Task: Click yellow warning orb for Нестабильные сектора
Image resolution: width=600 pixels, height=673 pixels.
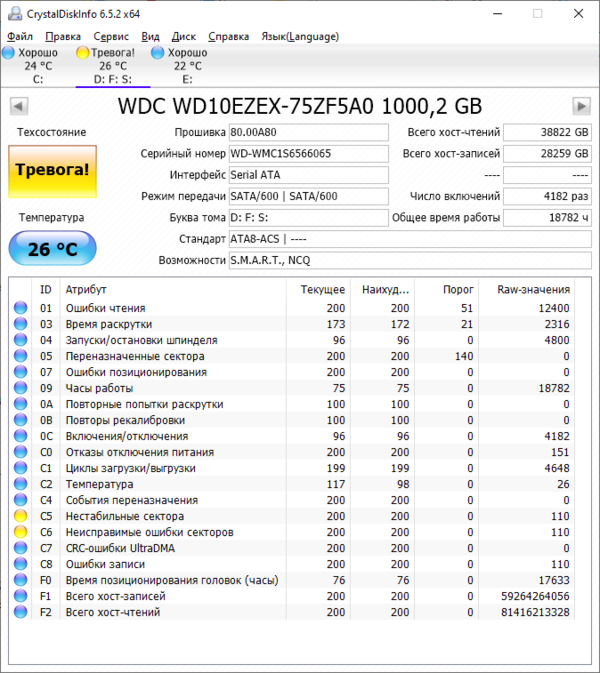Action: (x=20, y=516)
